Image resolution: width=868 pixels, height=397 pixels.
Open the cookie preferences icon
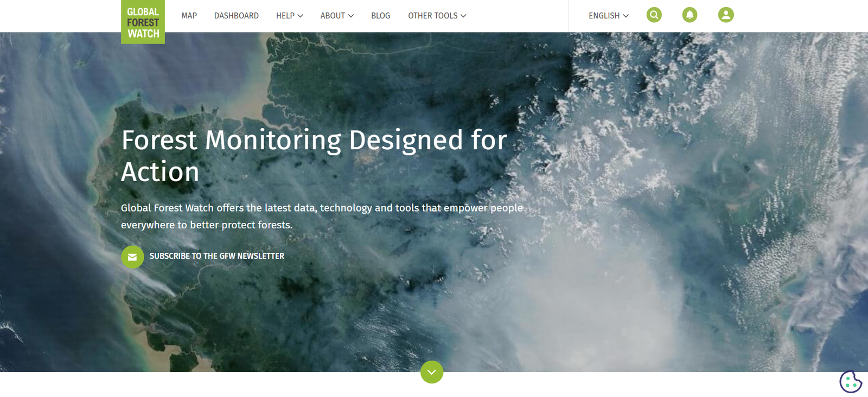tap(851, 382)
